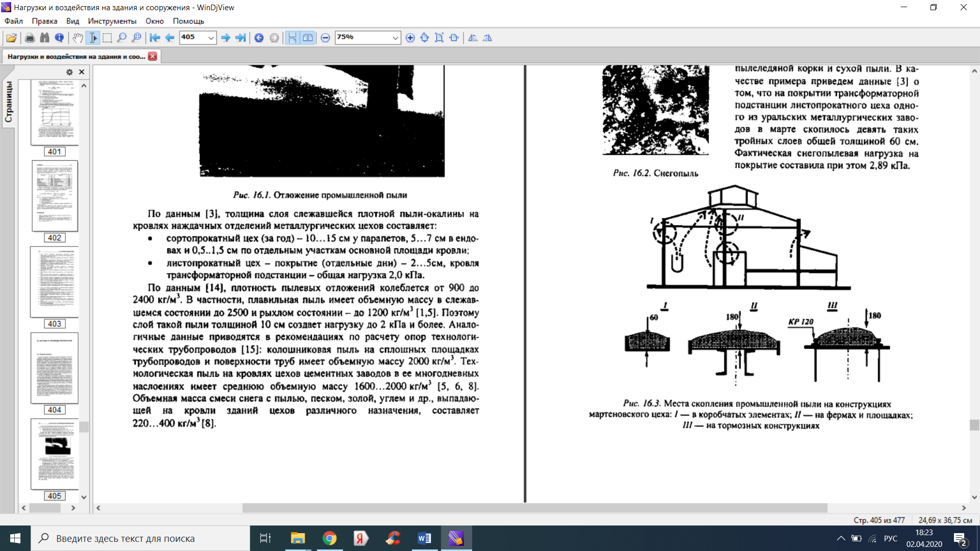Image resolution: width=980 pixels, height=551 pixels.
Task: Open thumbnails panel settings with the gear icon
Action: (69, 72)
